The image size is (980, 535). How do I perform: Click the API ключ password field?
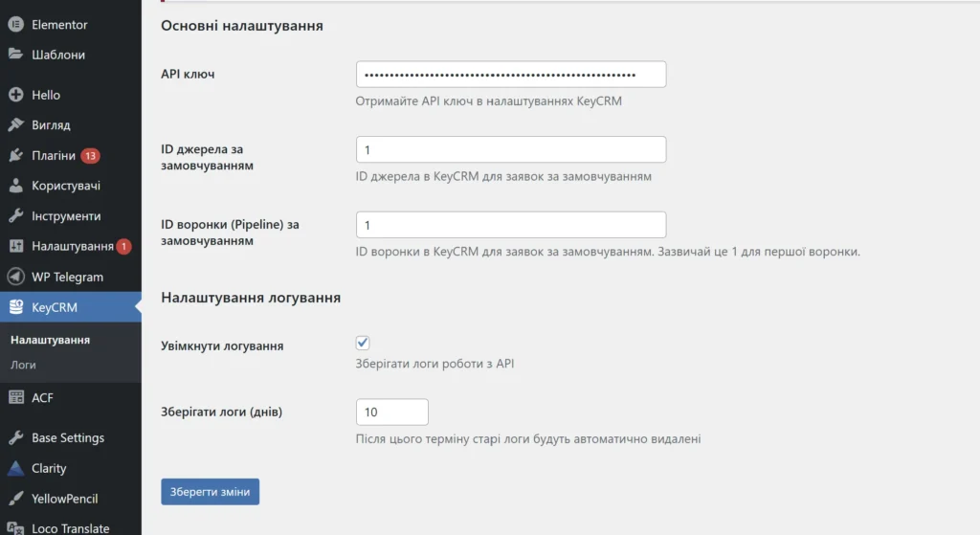pos(510,75)
